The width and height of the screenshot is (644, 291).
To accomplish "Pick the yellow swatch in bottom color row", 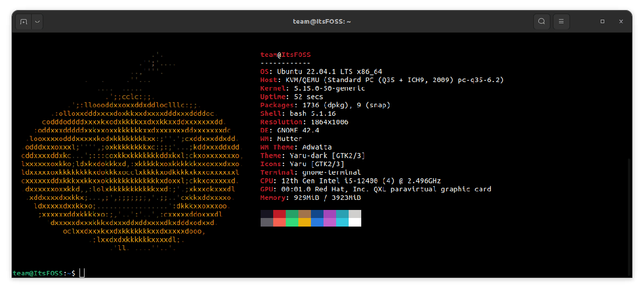I will coord(304,222).
